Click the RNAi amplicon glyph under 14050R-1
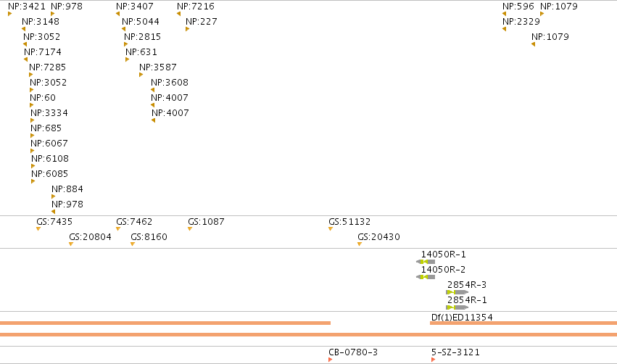Screen dimensions: 617x364 pyautogui.click(x=426, y=262)
